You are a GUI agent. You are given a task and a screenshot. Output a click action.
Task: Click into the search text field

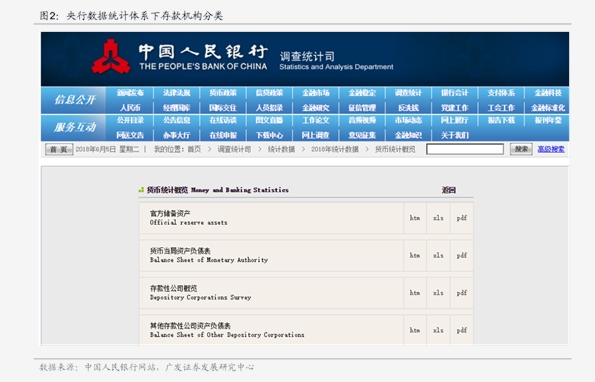point(465,149)
